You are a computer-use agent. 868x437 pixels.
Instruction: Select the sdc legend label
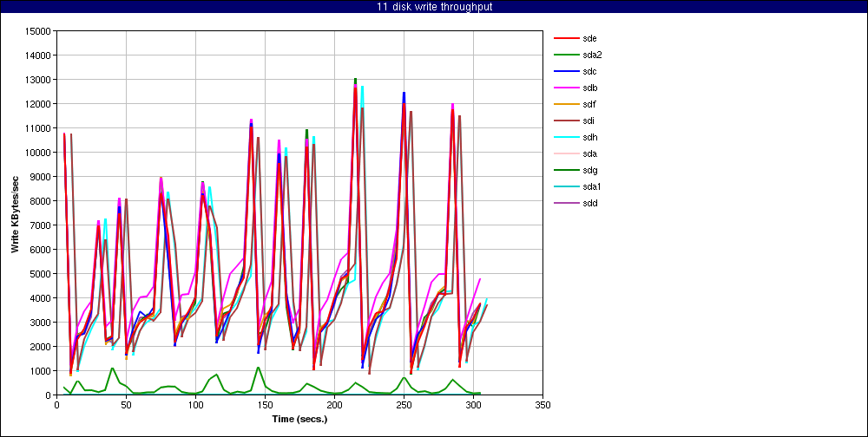point(589,71)
